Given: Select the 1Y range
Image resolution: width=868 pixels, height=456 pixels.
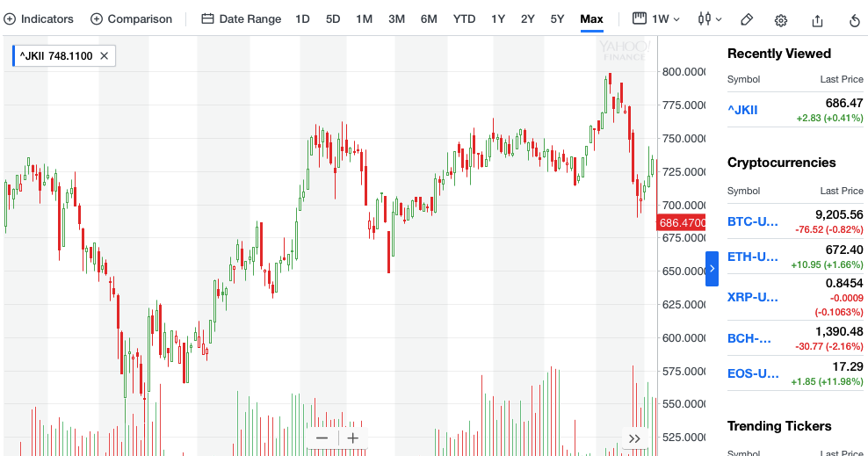Looking at the screenshot, I should click(x=497, y=18).
